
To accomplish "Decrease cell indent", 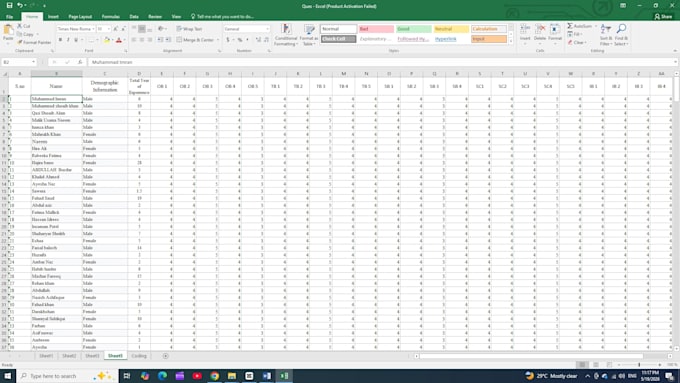I will (160, 40).
